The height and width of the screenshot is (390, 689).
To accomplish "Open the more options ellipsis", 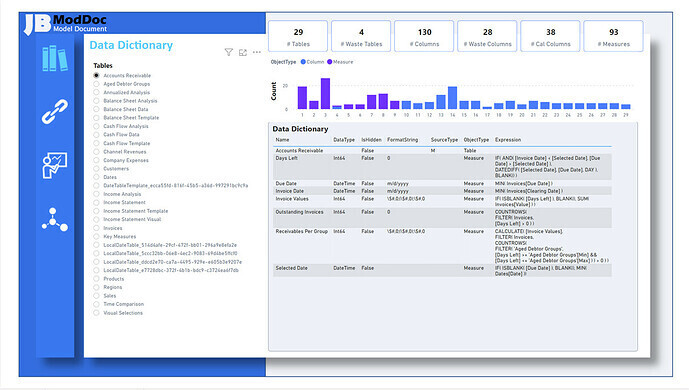I will 257,52.
